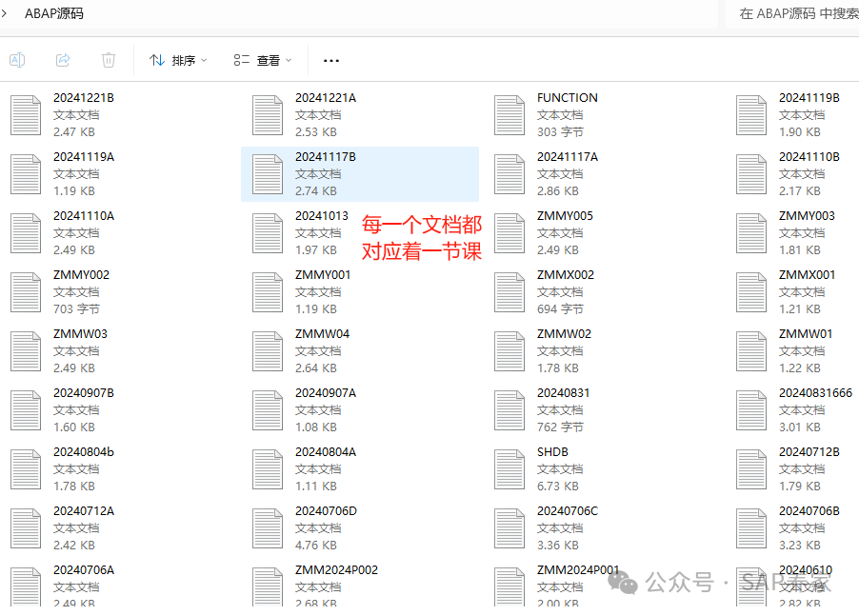Click the file name 20240712B
The height and width of the screenshot is (616, 859).
(809, 452)
